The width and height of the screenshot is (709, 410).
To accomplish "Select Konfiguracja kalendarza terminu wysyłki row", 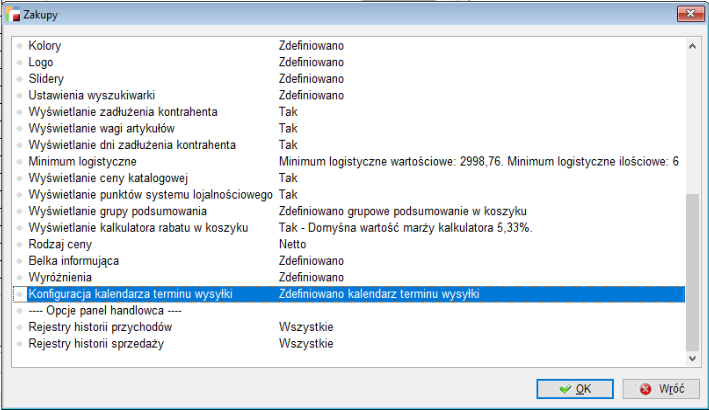I will click(130, 294).
